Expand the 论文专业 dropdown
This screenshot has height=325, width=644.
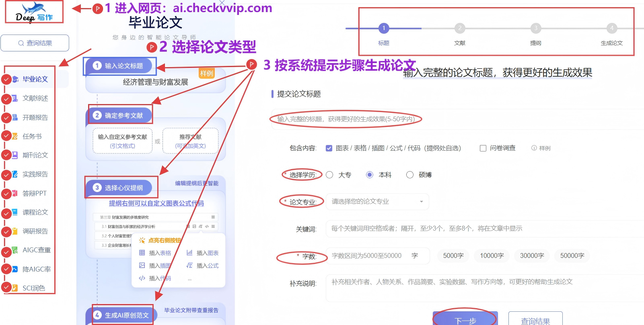click(377, 202)
